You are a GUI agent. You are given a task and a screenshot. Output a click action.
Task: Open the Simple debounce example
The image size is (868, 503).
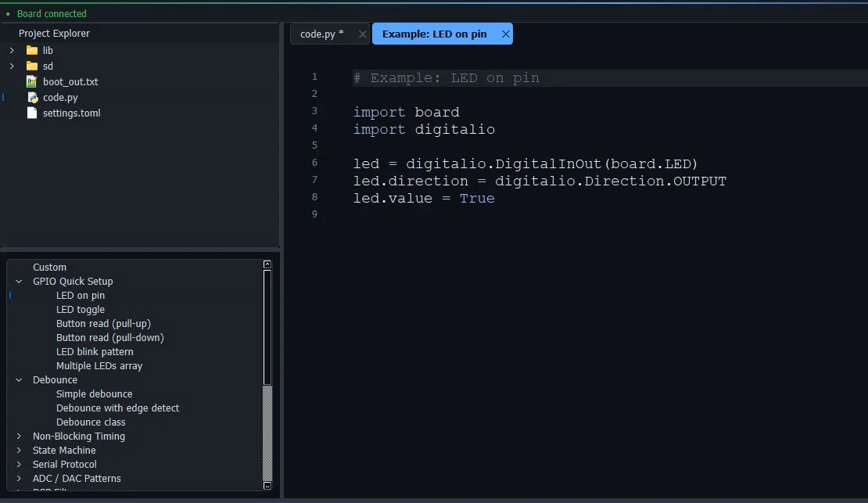(x=94, y=393)
